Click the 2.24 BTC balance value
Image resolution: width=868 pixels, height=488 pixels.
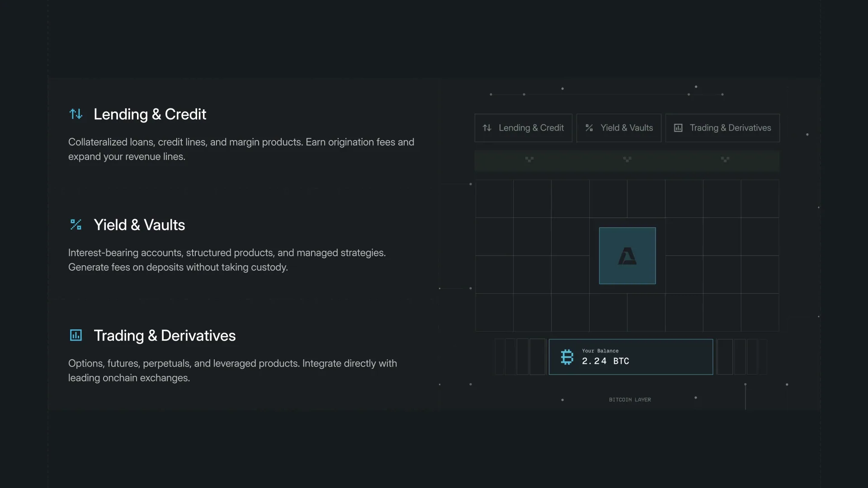point(605,361)
